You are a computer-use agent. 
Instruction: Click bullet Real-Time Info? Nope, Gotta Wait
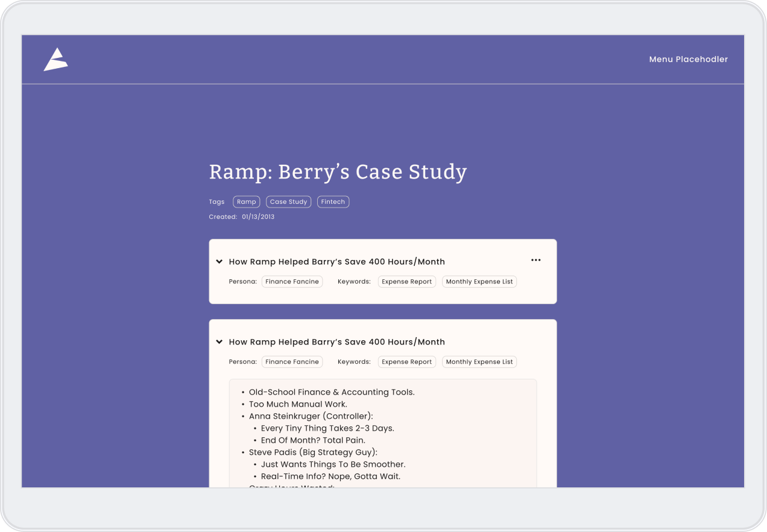pyautogui.click(x=330, y=477)
